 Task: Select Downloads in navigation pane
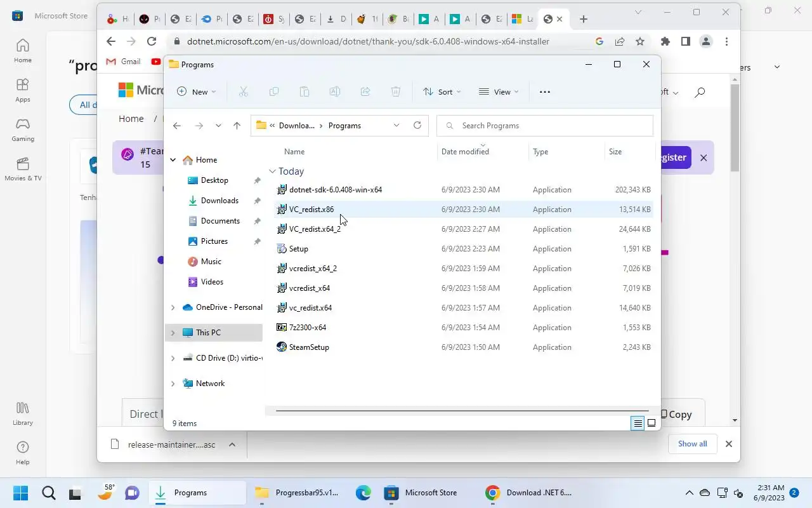pyautogui.click(x=219, y=201)
